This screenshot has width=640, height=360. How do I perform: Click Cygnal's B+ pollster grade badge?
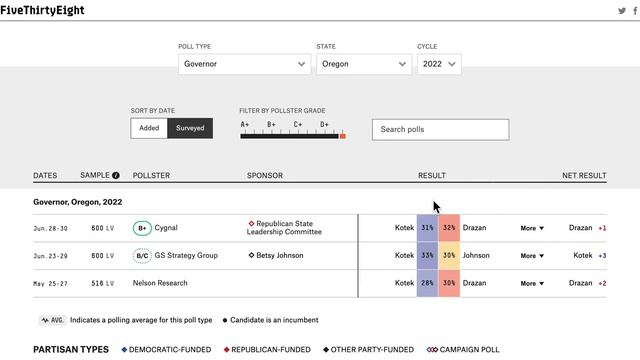(142, 228)
